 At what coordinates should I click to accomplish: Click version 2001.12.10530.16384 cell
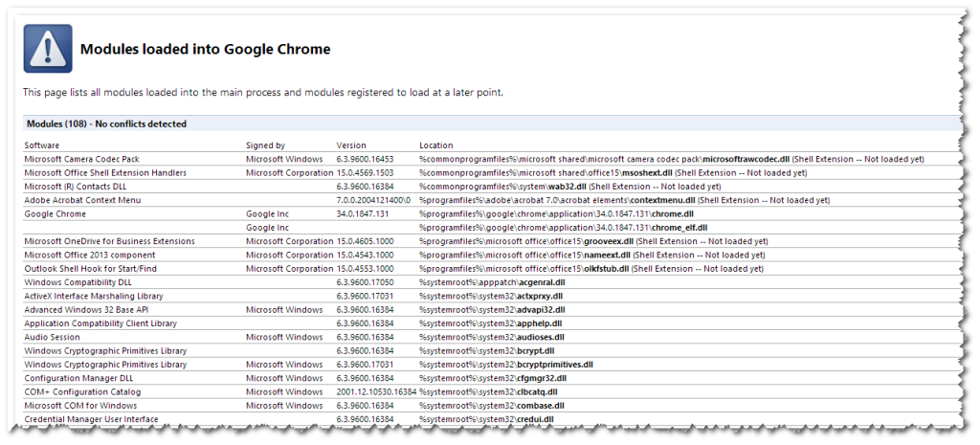pyautogui.click(x=376, y=391)
